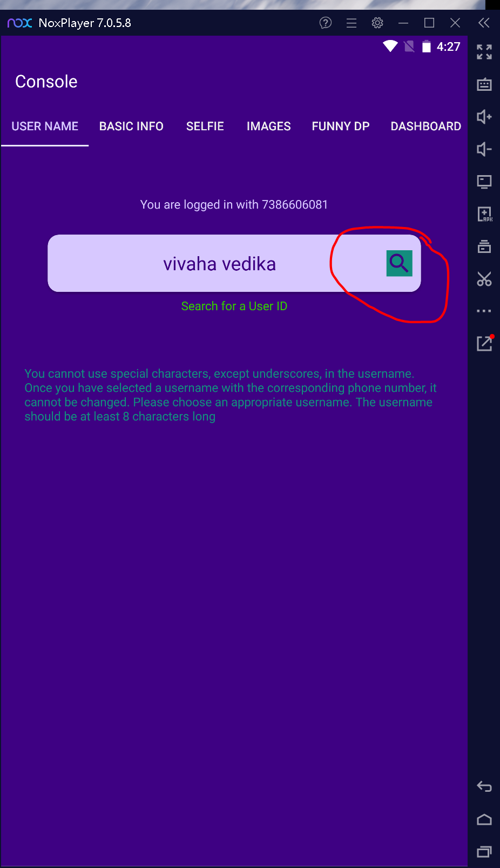This screenshot has width=500, height=868.
Task: Switch to the BASIC INFO tab
Action: click(131, 126)
